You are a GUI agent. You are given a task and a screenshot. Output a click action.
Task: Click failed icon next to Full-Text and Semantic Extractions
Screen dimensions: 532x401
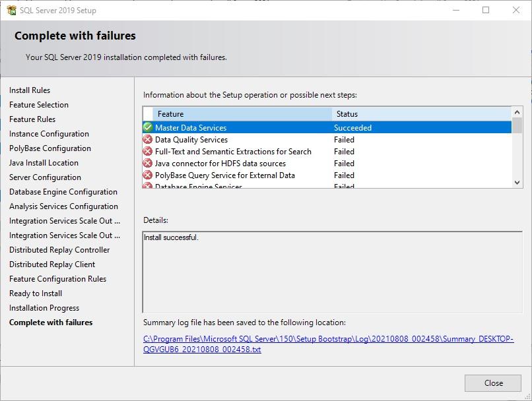(x=148, y=151)
